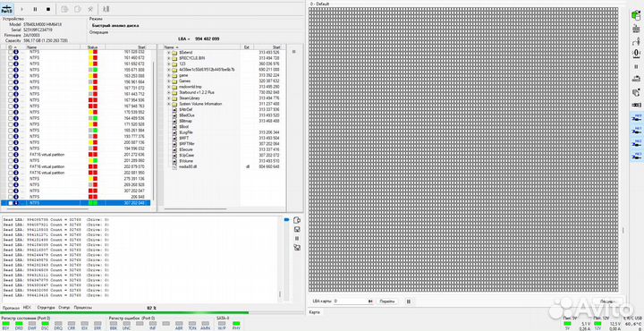Check the partition starting at 206 848
Screen dimensions: 644x331
point(10,197)
